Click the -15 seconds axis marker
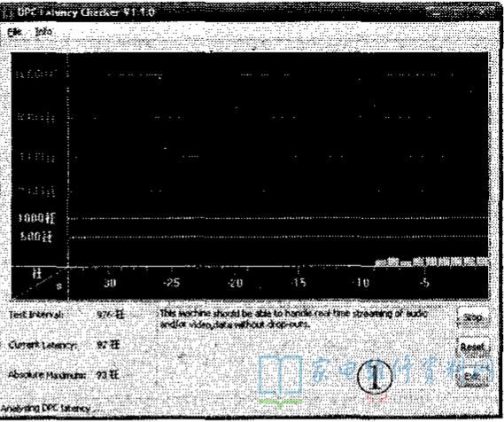The width and height of the screenshot is (504, 422). [298, 283]
